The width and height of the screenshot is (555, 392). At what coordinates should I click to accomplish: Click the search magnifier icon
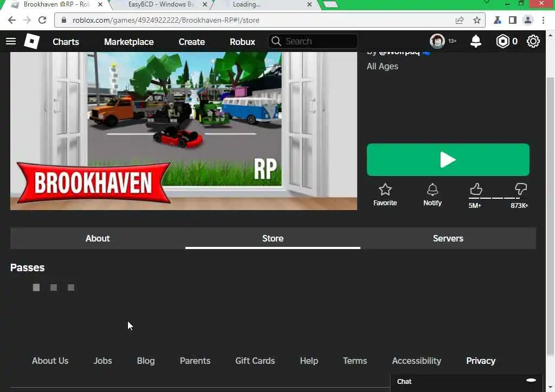click(x=276, y=41)
